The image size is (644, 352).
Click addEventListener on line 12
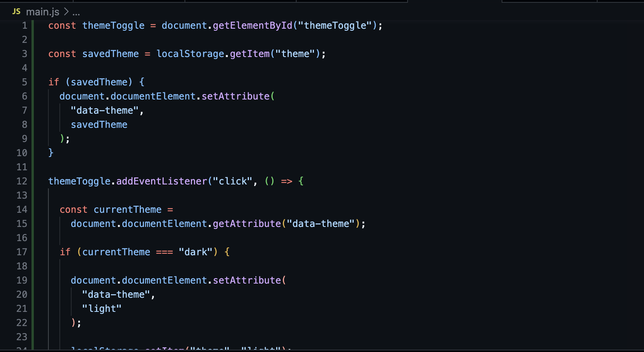point(162,181)
